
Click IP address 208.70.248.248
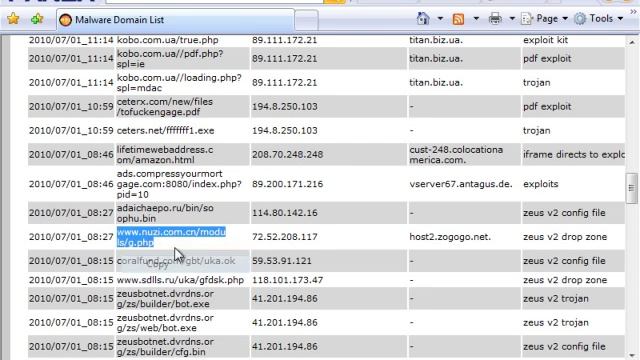click(287, 155)
